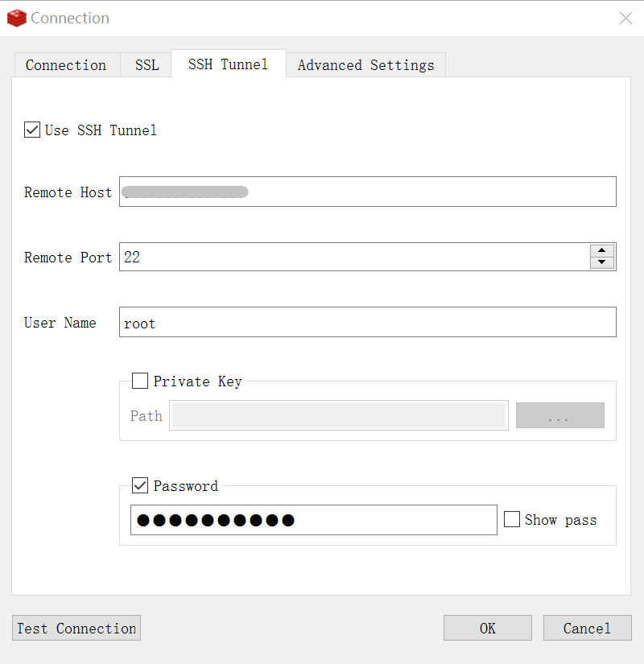644x664 pixels.
Task: Enable the Private Key checkbox
Action: pos(140,381)
